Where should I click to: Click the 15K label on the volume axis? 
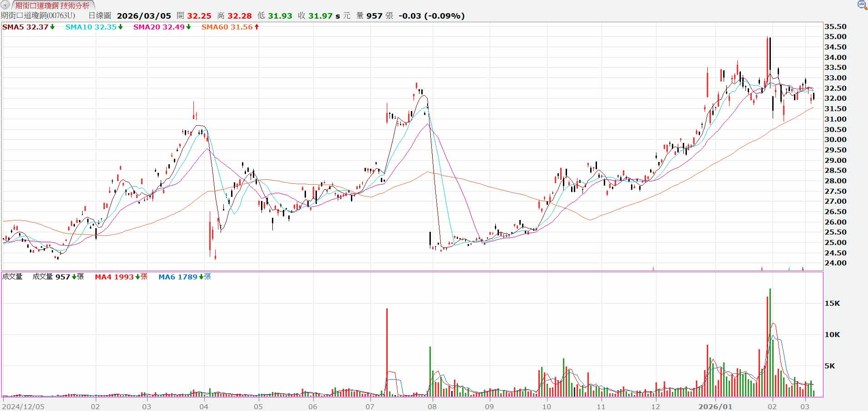coord(832,303)
